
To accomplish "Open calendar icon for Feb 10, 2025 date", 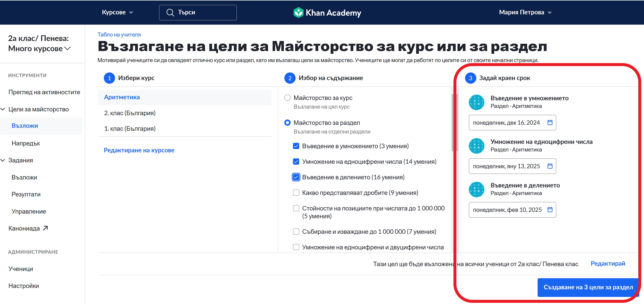I will pos(550,209).
